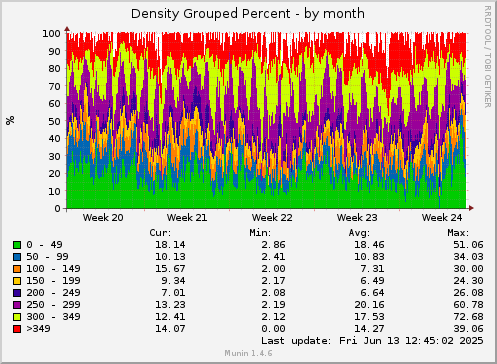Click minimum value 2.86

tap(273, 245)
